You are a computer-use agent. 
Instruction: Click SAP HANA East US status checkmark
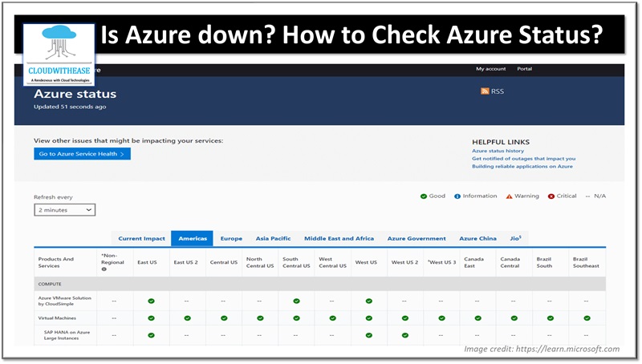pyautogui.click(x=151, y=335)
